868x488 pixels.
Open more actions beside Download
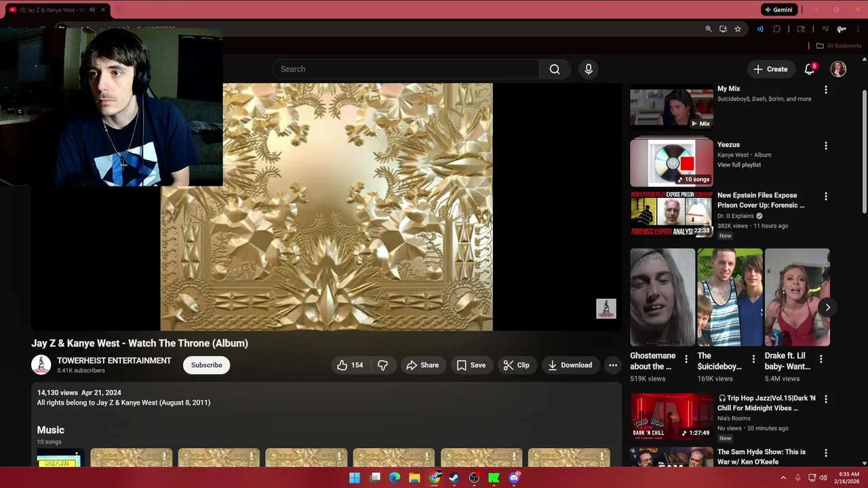[x=613, y=365]
